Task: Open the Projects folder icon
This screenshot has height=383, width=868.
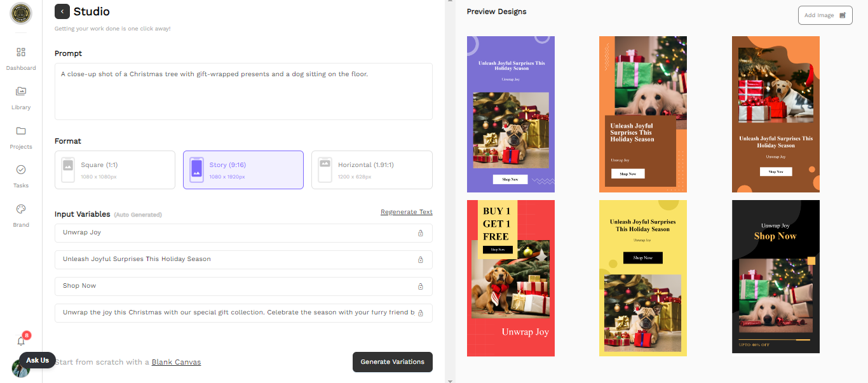Action: [21, 131]
